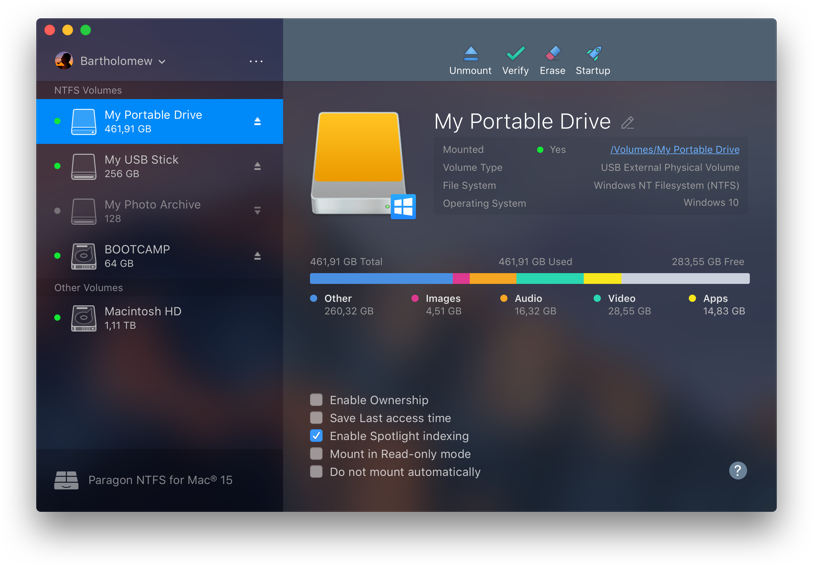The width and height of the screenshot is (813, 566).
Task: Click the pencil icon to rename drive
Action: click(628, 123)
